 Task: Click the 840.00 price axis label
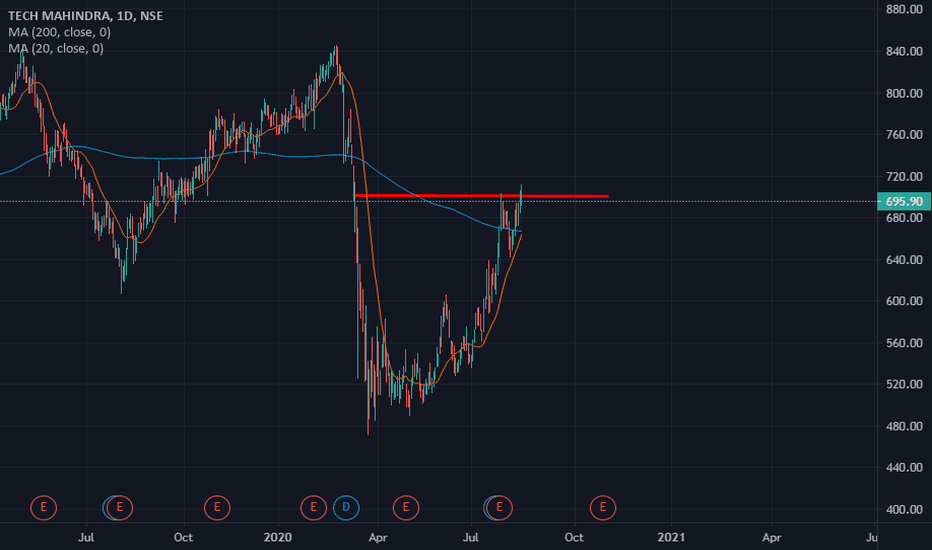[x=903, y=51]
